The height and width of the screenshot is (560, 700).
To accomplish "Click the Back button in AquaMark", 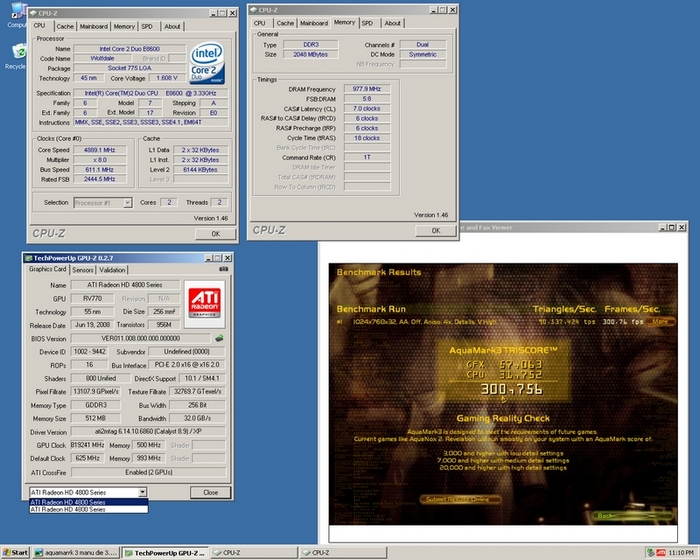I will tap(633, 516).
